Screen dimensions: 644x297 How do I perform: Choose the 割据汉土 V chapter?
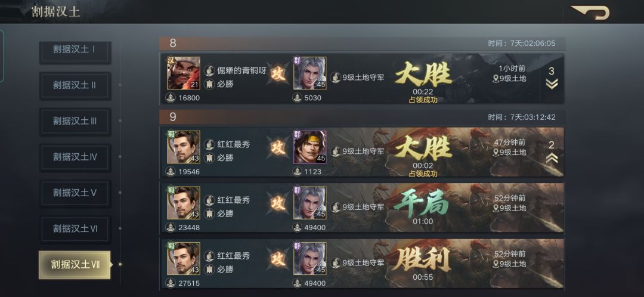[x=75, y=192]
